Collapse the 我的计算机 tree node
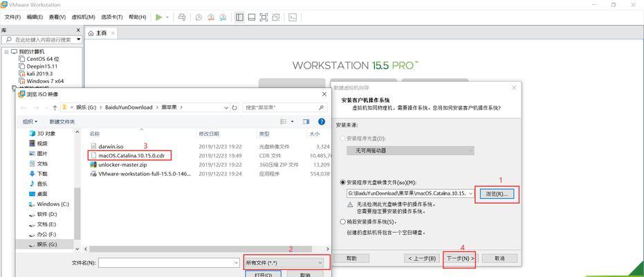Viewport: 644px width, 277px height. click(7, 52)
